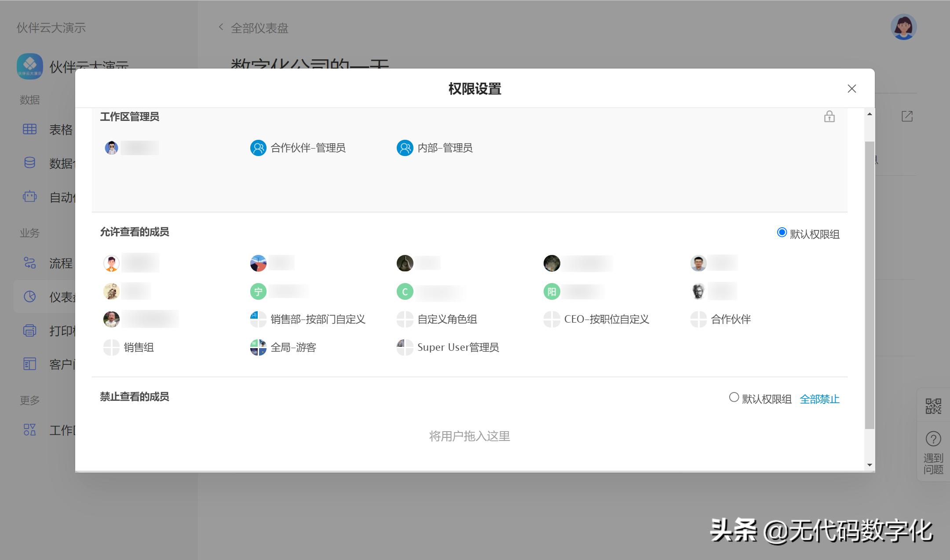The height and width of the screenshot is (560, 950).
Task: Click the external share icon near top right
Action: (x=906, y=116)
